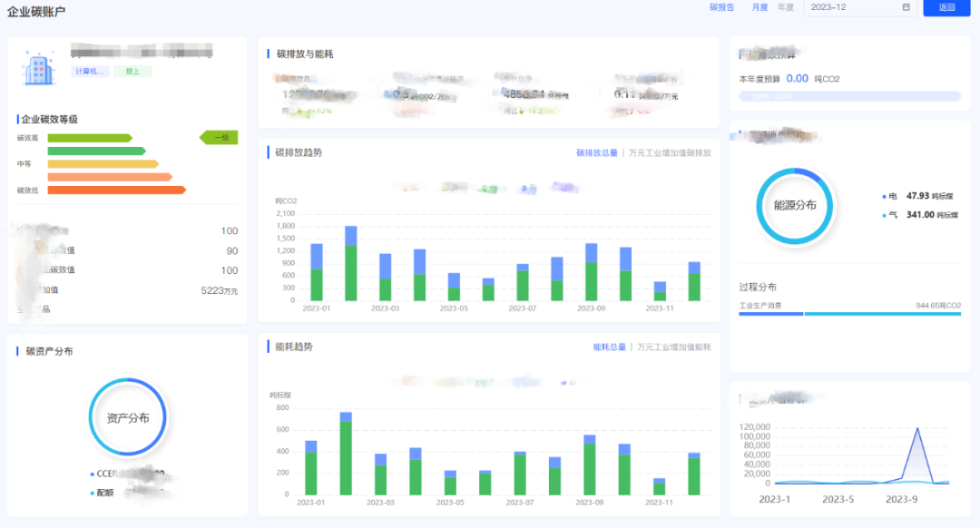Click the 过程分布 heading
The width and height of the screenshot is (980, 528).
coord(758,287)
